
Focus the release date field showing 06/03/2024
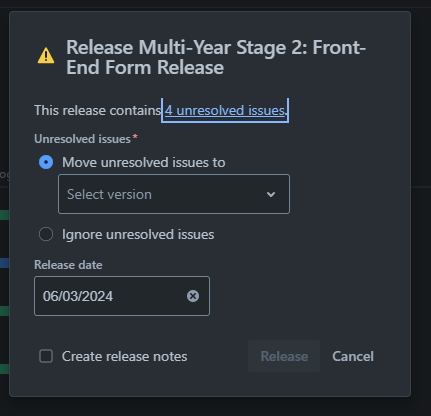[x=122, y=296]
